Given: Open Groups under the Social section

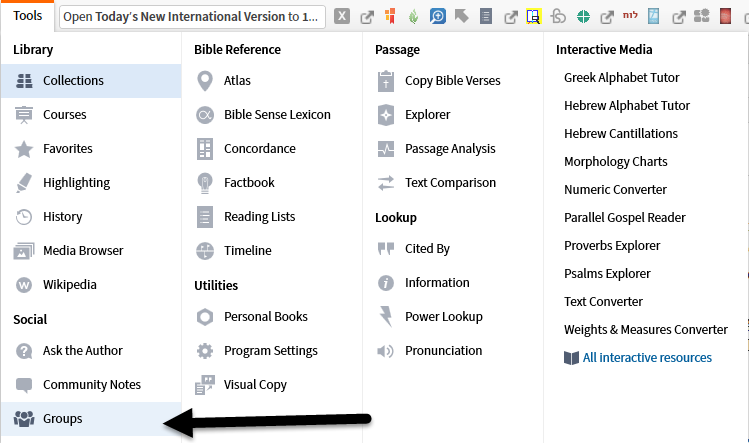Looking at the screenshot, I should tap(62, 419).
